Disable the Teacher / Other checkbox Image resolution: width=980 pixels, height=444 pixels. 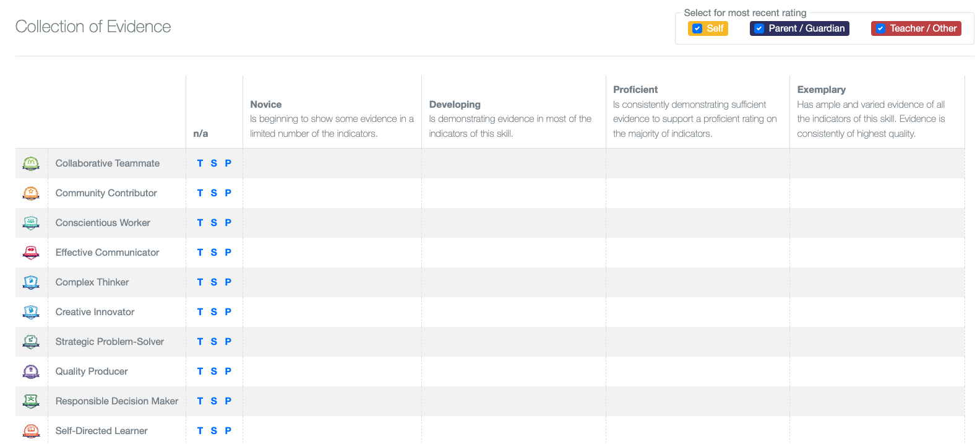(x=880, y=28)
